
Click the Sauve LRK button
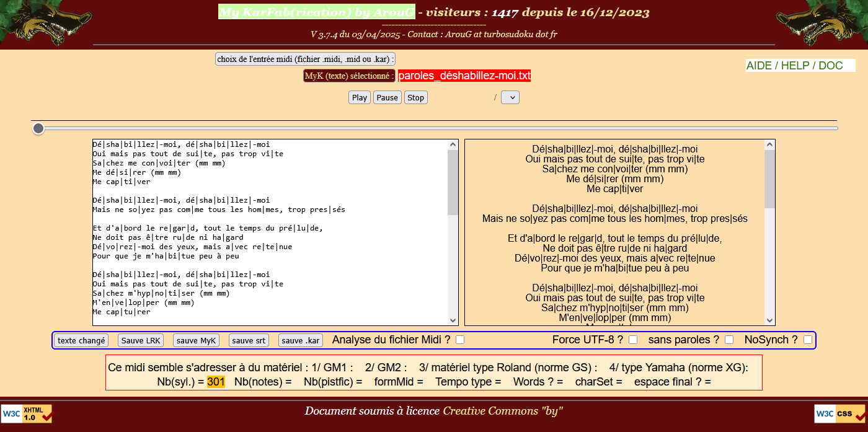141,340
